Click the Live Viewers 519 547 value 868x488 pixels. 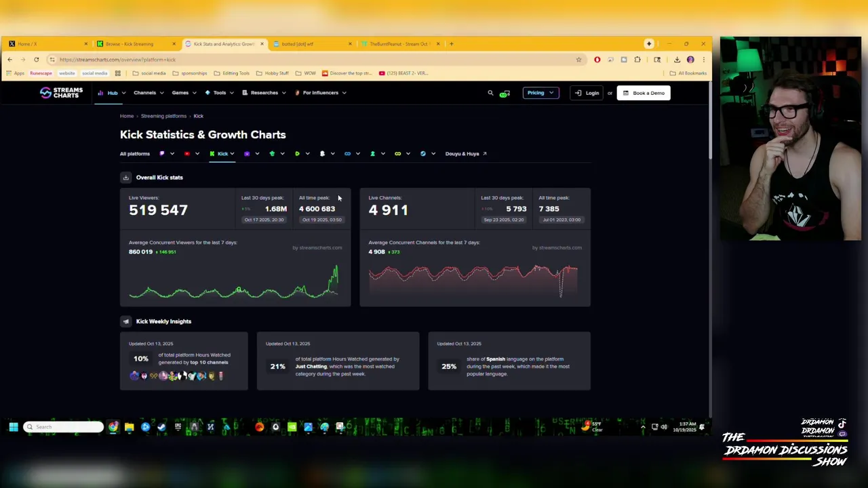[x=158, y=210]
